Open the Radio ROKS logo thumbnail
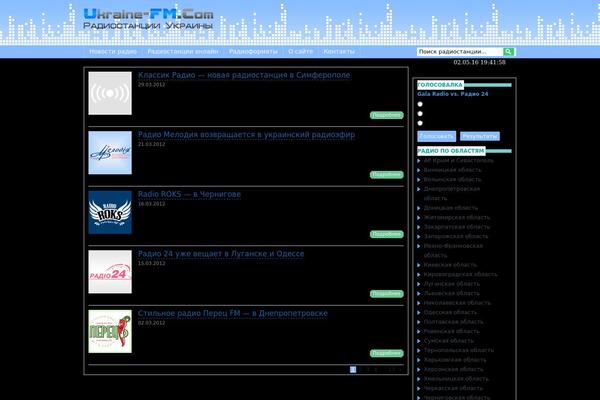 110,212
